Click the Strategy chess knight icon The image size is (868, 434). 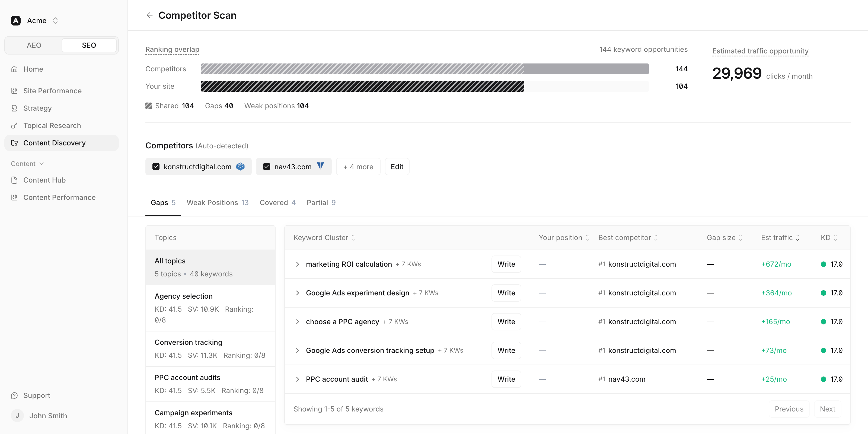pyautogui.click(x=14, y=108)
